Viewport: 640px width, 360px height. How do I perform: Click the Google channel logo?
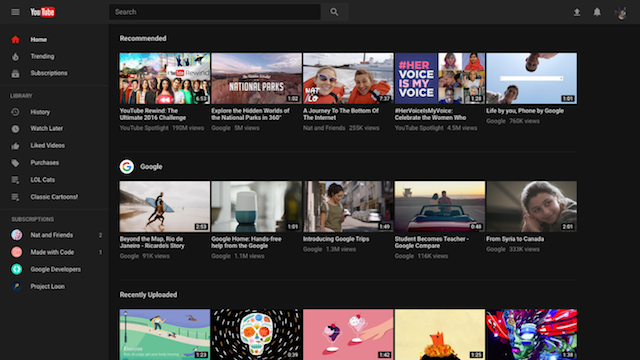(127, 167)
